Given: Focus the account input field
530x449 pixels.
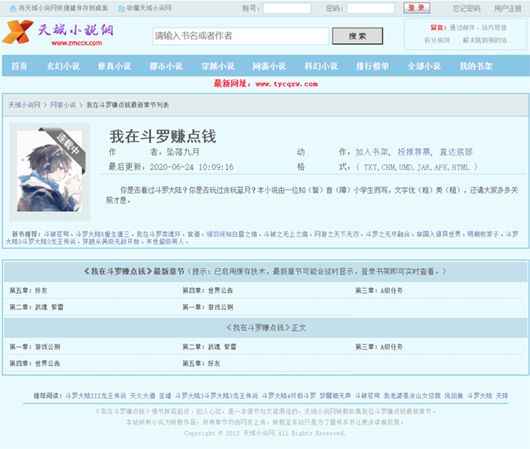Looking at the screenshot, I should pos(287,8).
